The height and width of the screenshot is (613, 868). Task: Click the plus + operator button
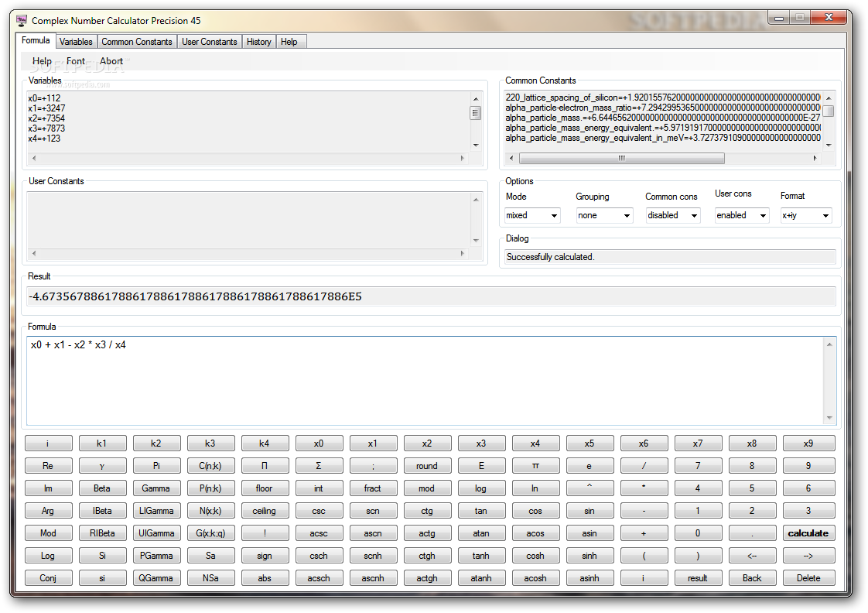(643, 533)
